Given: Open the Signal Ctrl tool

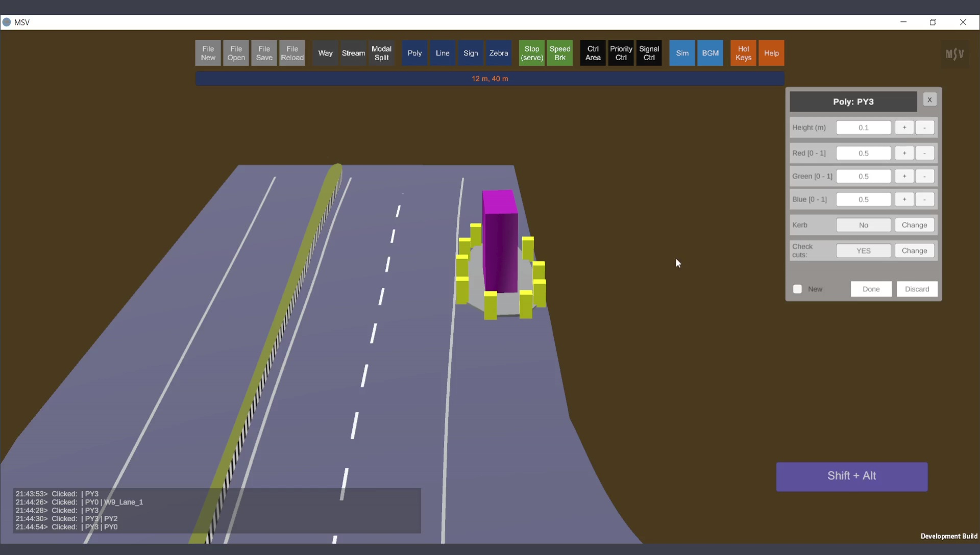Looking at the screenshot, I should pyautogui.click(x=649, y=53).
